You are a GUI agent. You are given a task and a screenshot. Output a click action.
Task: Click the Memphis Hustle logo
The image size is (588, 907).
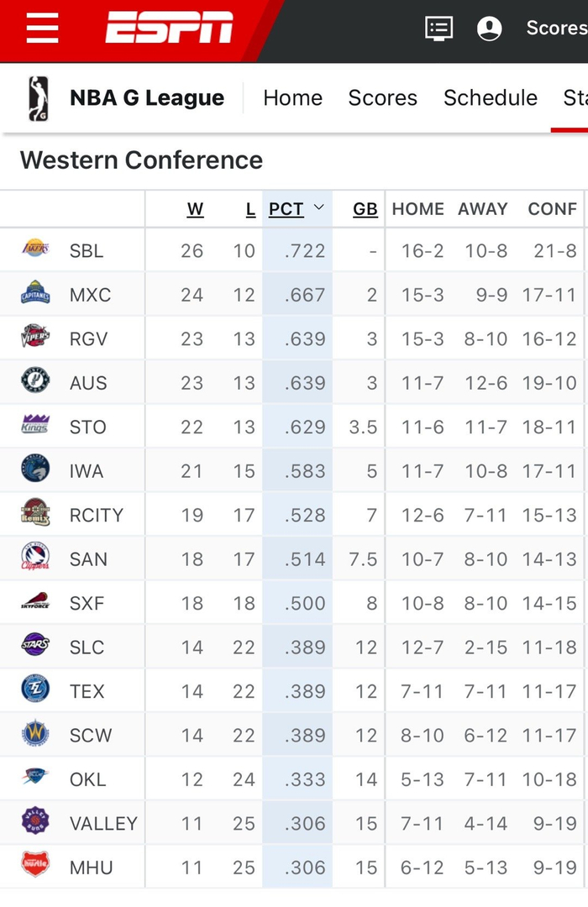tap(35, 866)
